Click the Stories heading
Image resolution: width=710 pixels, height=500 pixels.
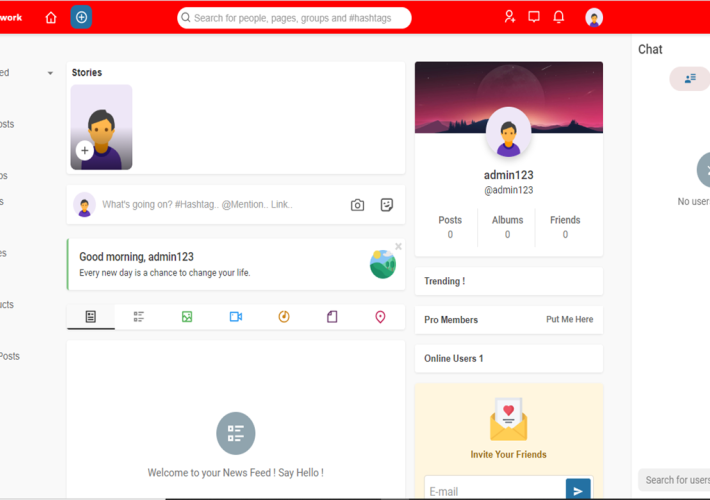tap(87, 72)
